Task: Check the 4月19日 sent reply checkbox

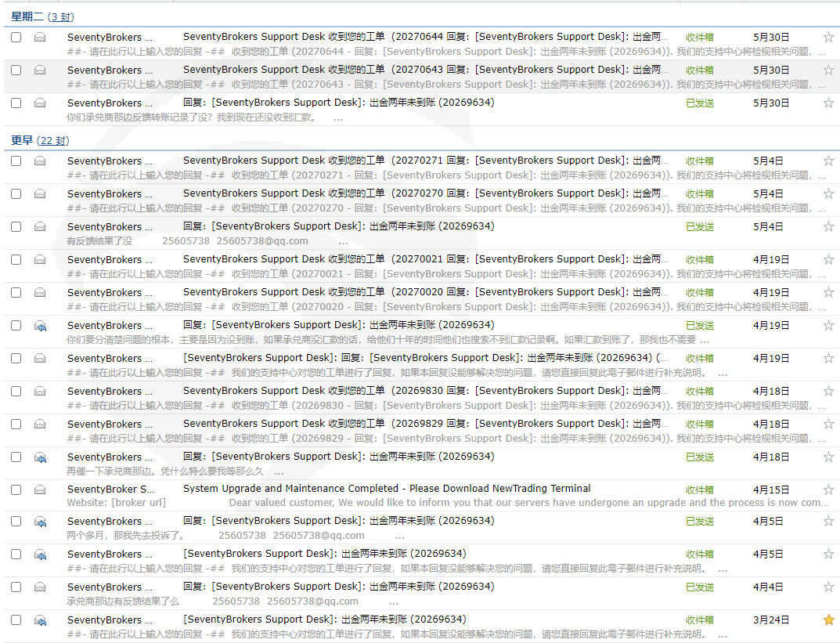Action: click(16, 325)
